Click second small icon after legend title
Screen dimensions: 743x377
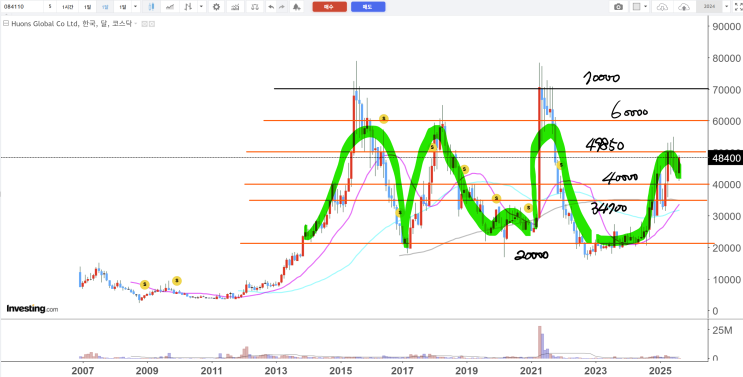click(152, 24)
